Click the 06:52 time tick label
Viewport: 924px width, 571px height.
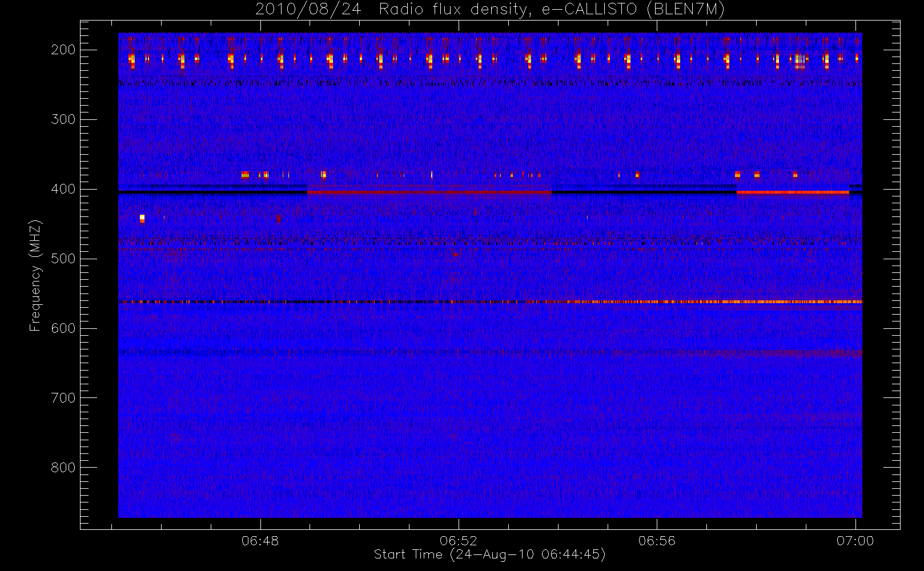(x=459, y=541)
